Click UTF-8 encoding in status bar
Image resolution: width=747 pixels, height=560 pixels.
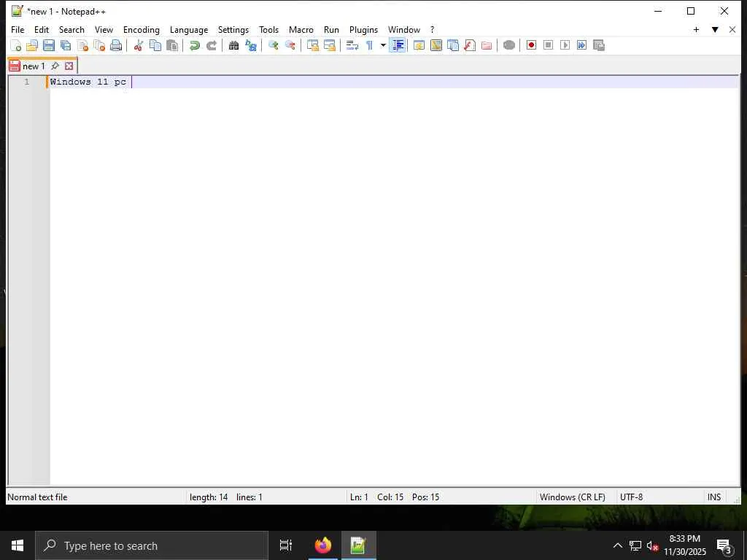(631, 497)
